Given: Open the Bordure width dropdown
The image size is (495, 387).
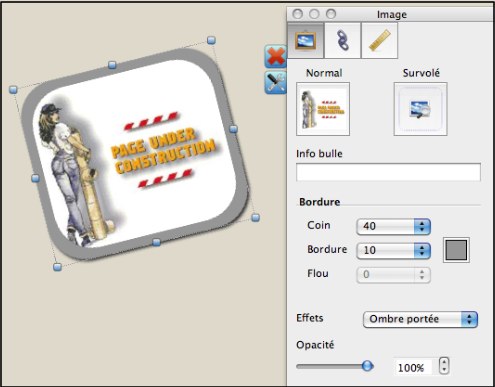Looking at the screenshot, I should [x=393, y=250].
